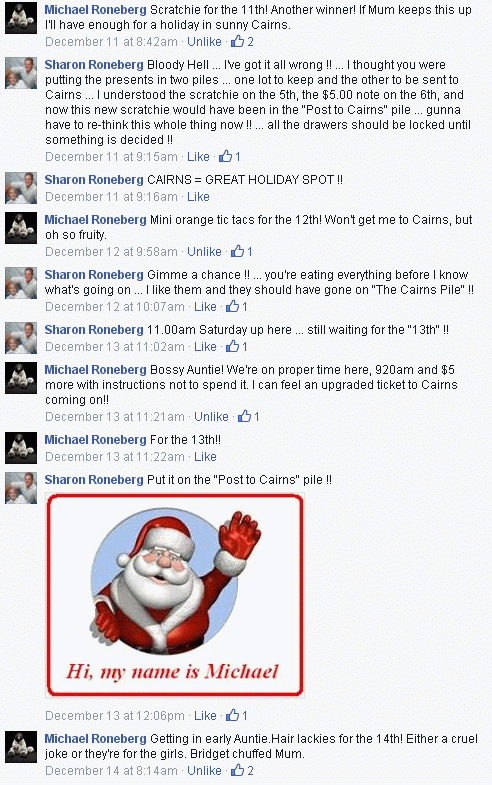Click thumbs-up count on December 11 8:42am comment
This screenshot has width=492, height=785.
[250, 42]
